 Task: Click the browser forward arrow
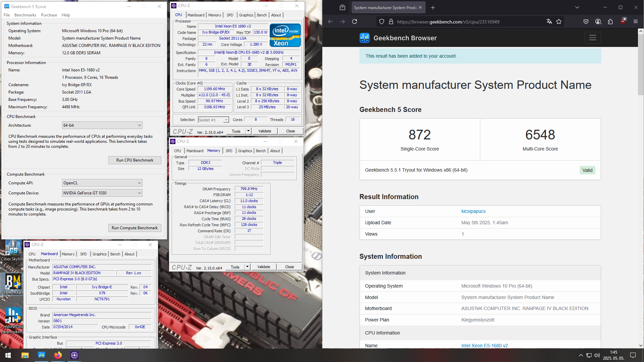click(x=342, y=21)
